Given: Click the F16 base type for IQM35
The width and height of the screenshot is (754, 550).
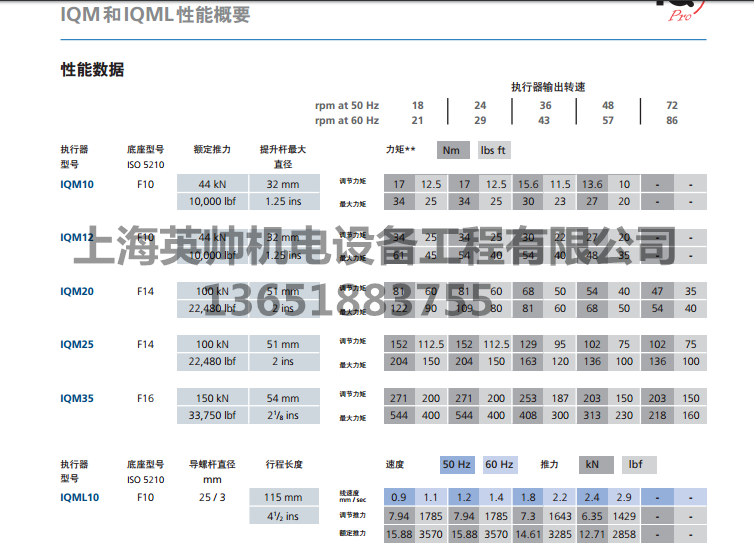Looking at the screenshot, I should pyautogui.click(x=145, y=398).
